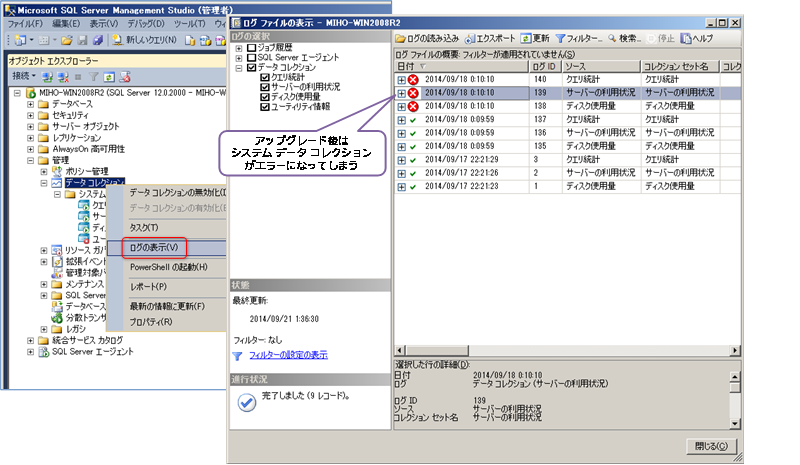The width and height of the screenshot is (800, 465).
Task: Select the 2014/09/17 22:21:29 log row date
Action: click(462, 160)
